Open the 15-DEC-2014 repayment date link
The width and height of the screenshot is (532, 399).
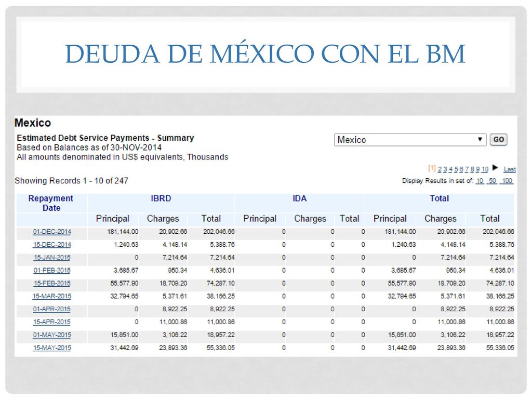pyautogui.click(x=52, y=245)
